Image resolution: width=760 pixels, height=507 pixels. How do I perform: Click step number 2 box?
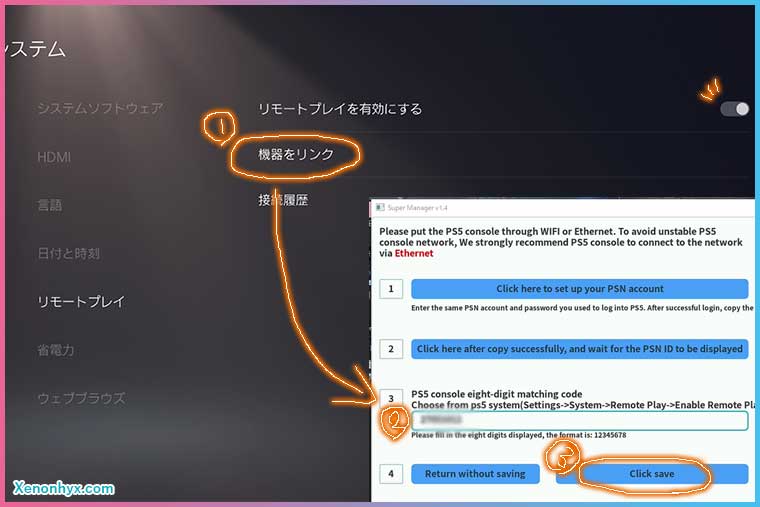[x=391, y=349]
